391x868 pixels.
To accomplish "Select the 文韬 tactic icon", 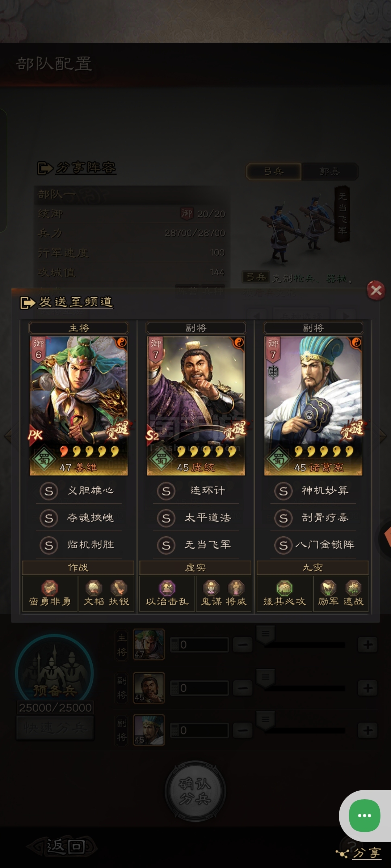I will 94,588.
